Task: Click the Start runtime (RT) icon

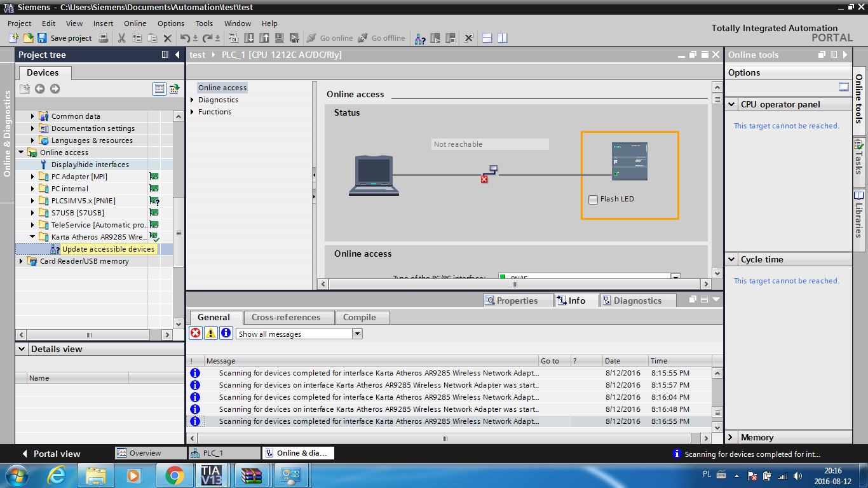Action: pyautogui.click(x=295, y=38)
